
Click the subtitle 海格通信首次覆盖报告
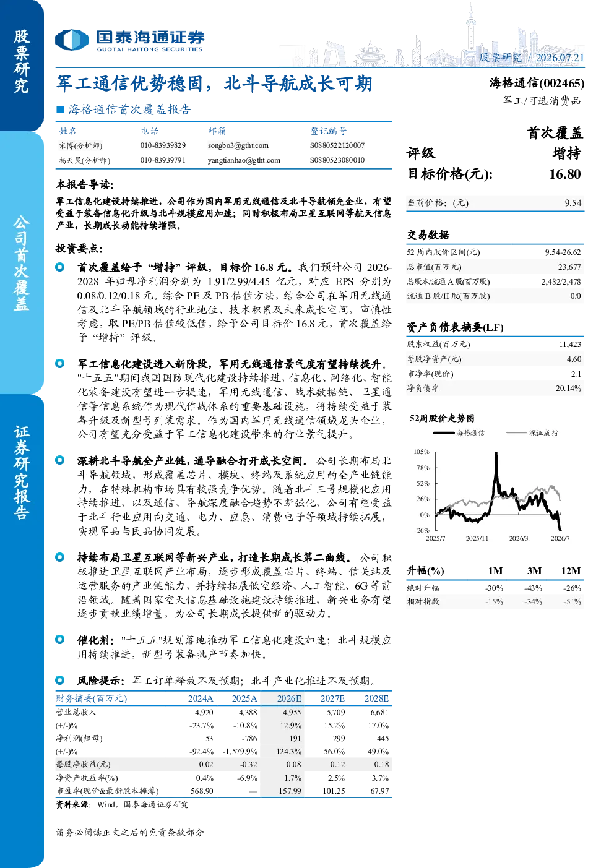coord(129,110)
